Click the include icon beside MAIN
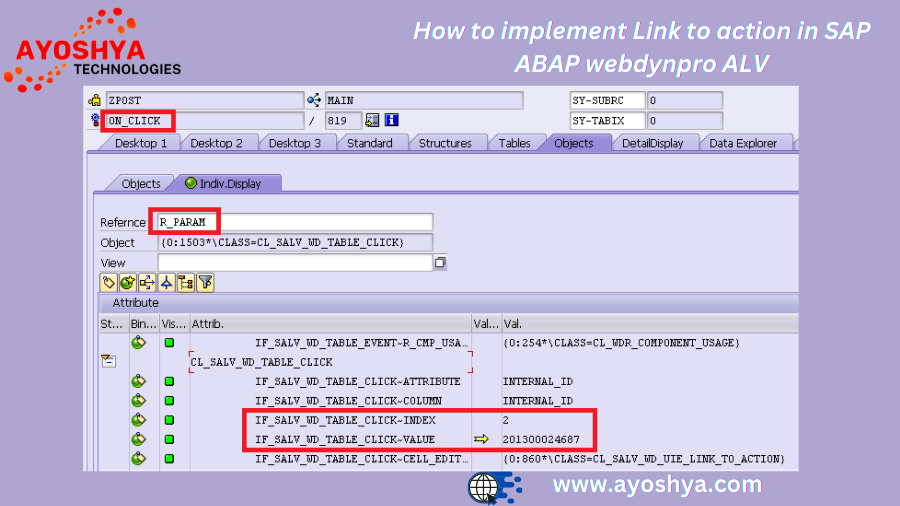Viewport: 900px width, 506px height. [x=314, y=100]
